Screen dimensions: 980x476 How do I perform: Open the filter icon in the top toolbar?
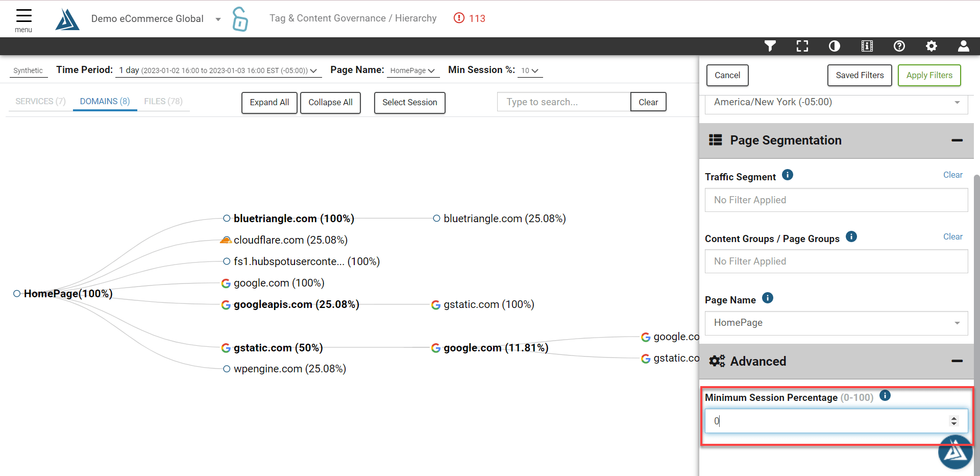tap(770, 46)
